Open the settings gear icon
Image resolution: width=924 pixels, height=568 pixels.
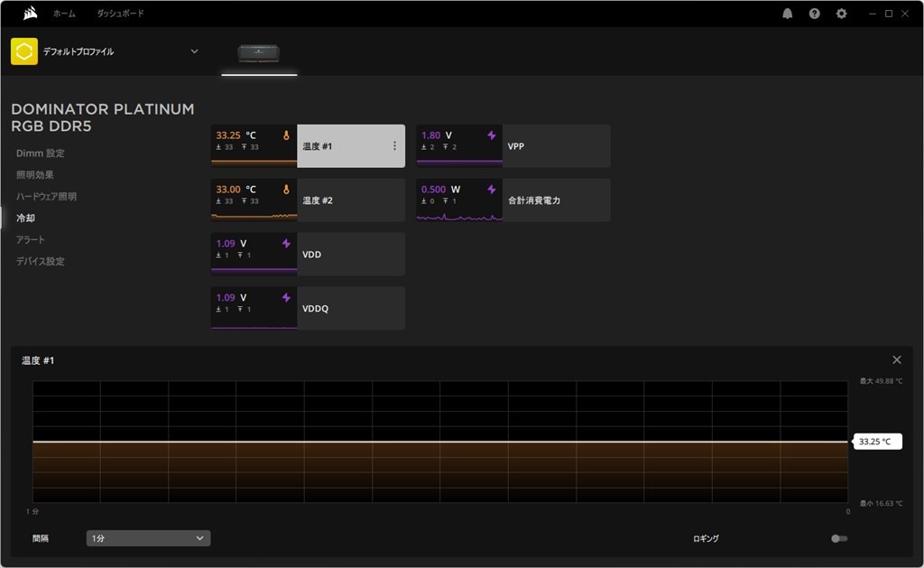tap(842, 14)
